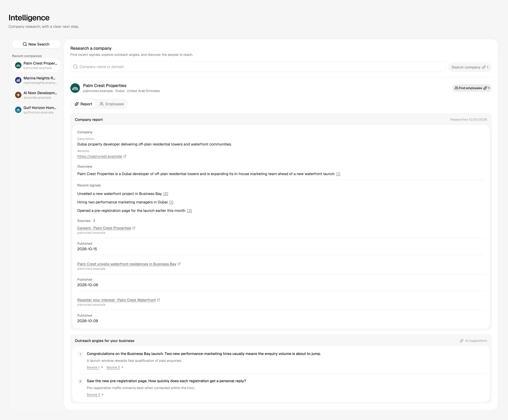Click the credit icon on Search company button
The width and height of the screenshot is (508, 420).
click(x=484, y=67)
